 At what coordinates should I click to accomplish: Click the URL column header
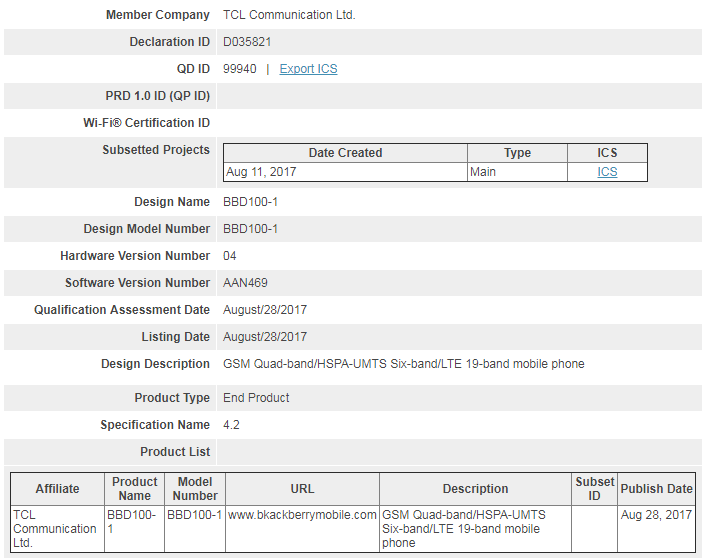click(302, 489)
